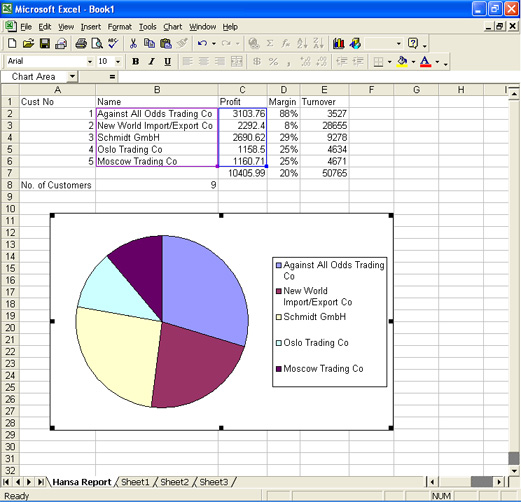Click the Cut scissors icon
This screenshot has height=502, width=521.
click(x=133, y=43)
